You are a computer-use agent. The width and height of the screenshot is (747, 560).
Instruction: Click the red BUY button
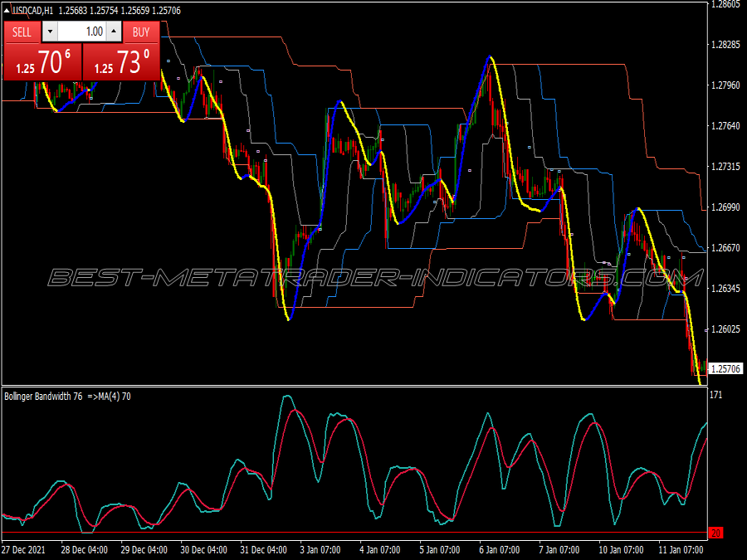point(141,32)
